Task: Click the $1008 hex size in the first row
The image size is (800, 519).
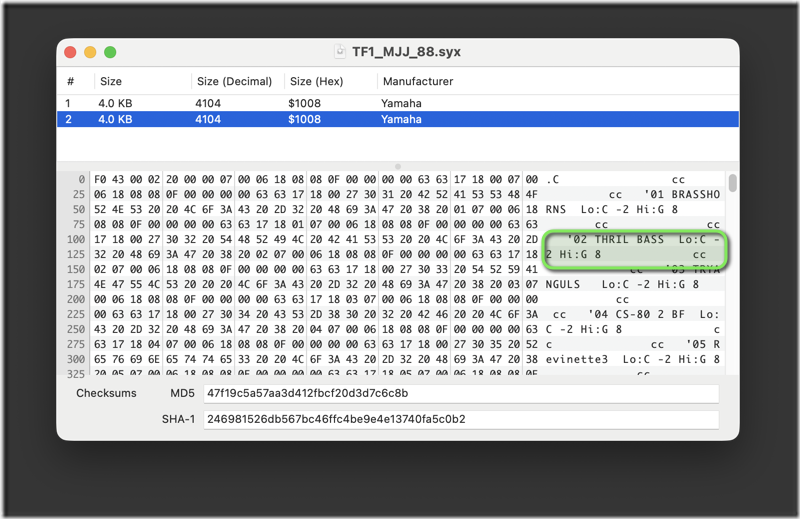Action: click(x=304, y=103)
